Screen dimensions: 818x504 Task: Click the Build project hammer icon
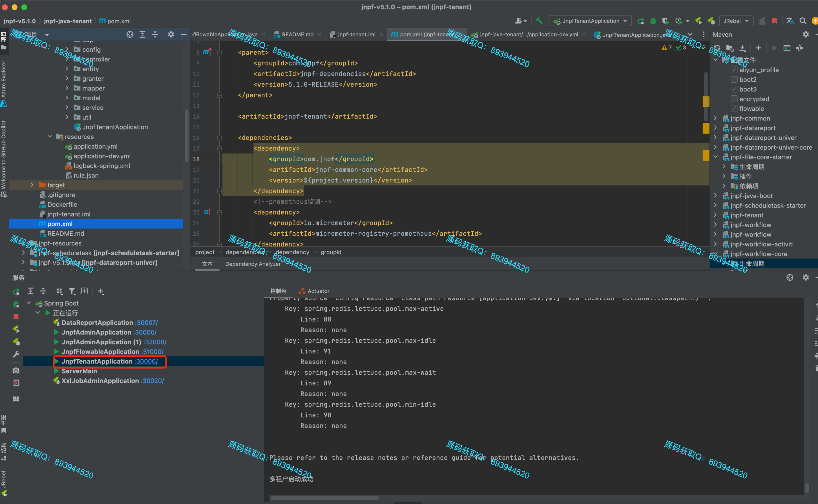click(x=539, y=21)
